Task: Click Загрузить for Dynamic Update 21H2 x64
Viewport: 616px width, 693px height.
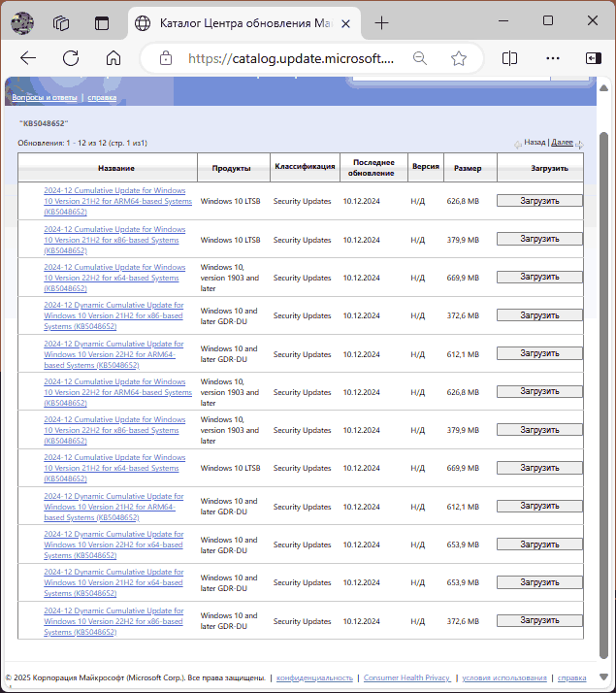Action: coord(539,582)
